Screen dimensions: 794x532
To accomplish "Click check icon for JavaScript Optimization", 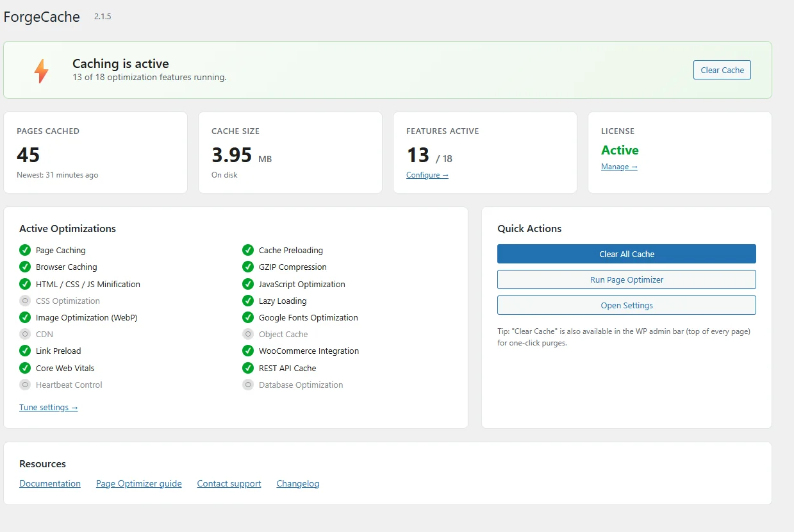I will coord(248,284).
